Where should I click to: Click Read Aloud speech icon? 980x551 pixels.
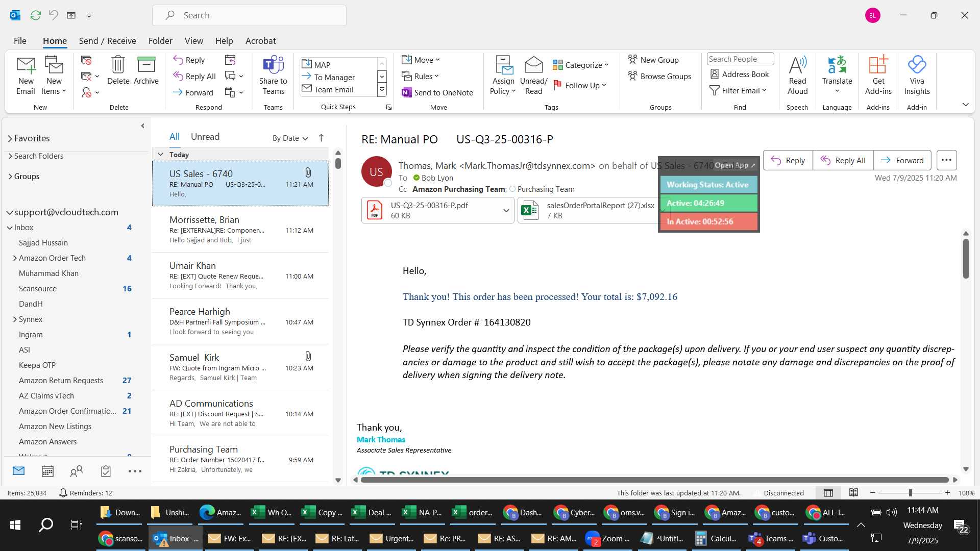pyautogui.click(x=797, y=76)
